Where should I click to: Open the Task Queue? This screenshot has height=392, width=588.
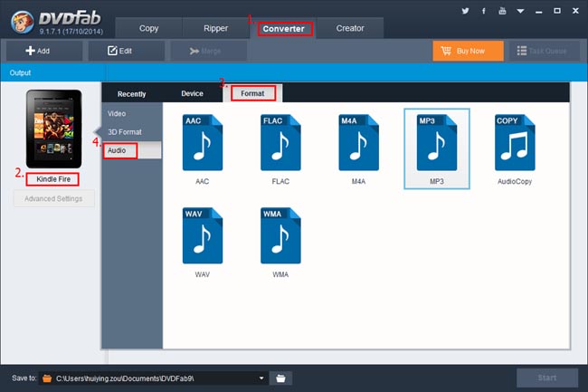[543, 51]
